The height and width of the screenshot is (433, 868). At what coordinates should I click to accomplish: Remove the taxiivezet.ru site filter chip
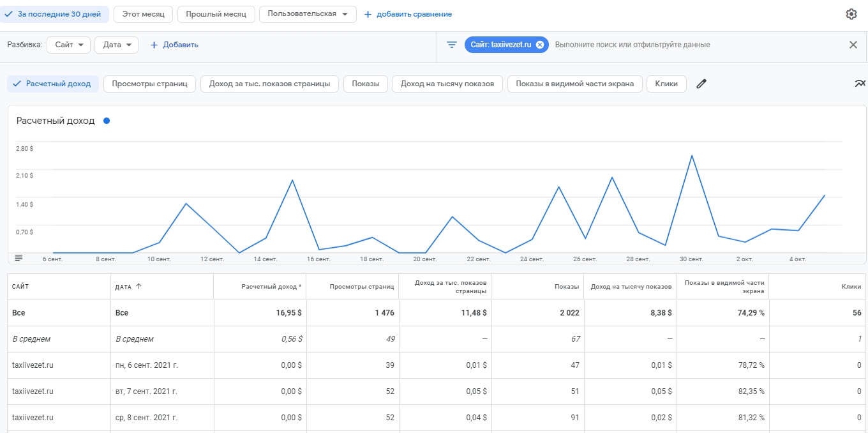[x=540, y=45]
